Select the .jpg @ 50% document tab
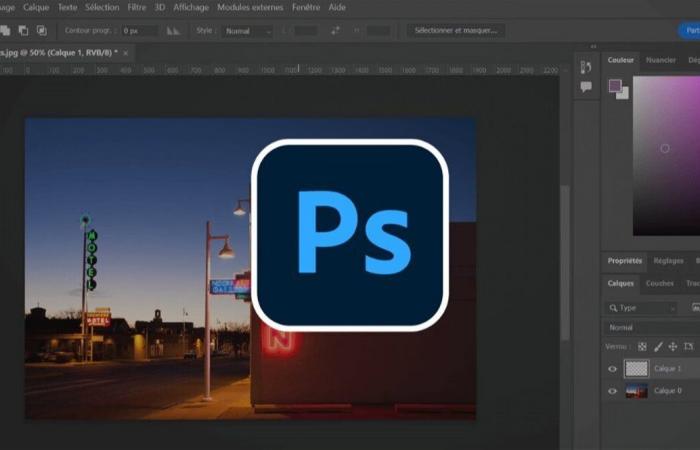Screen dimensions: 700x450 coord(58,53)
